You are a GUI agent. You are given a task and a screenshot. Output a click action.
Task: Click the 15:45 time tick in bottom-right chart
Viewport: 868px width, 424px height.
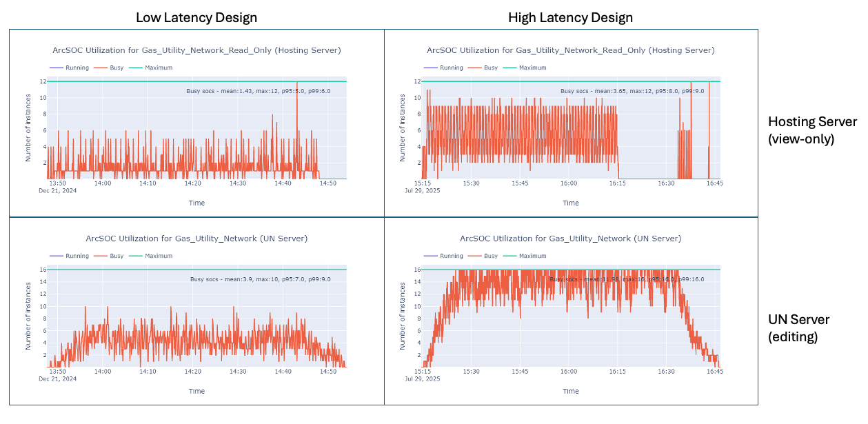click(x=521, y=371)
